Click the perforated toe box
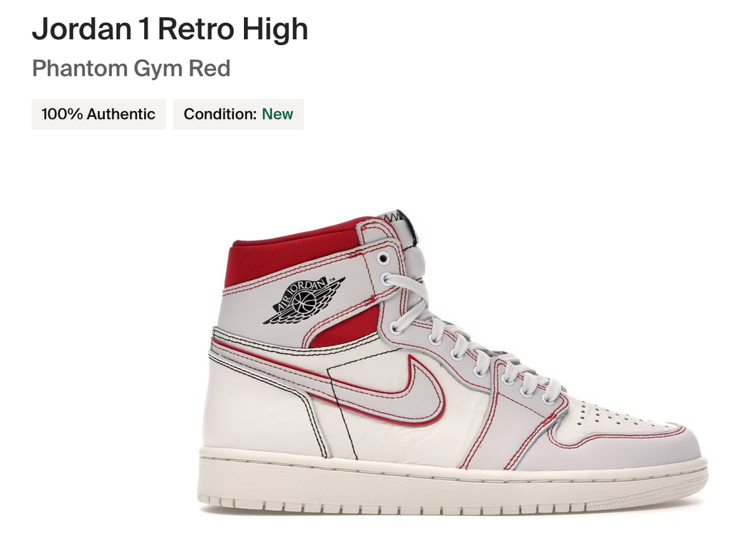The width and height of the screenshot is (756, 533). click(606, 413)
